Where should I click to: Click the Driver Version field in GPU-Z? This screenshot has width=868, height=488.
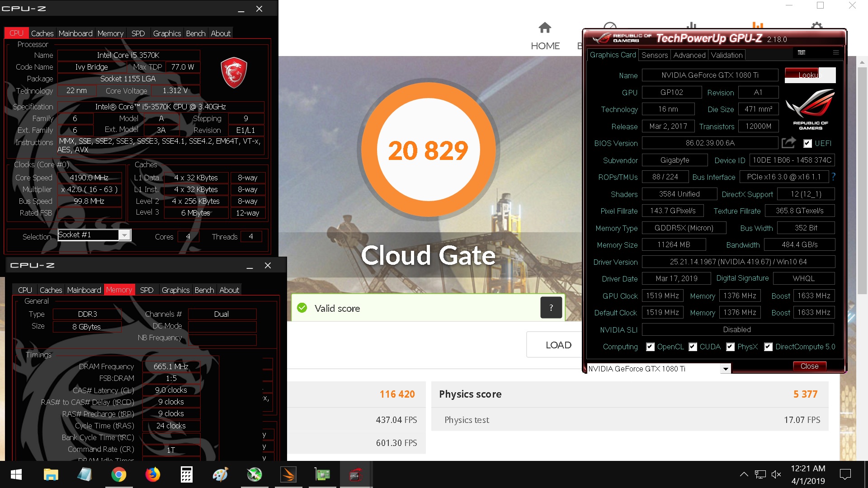click(x=738, y=262)
